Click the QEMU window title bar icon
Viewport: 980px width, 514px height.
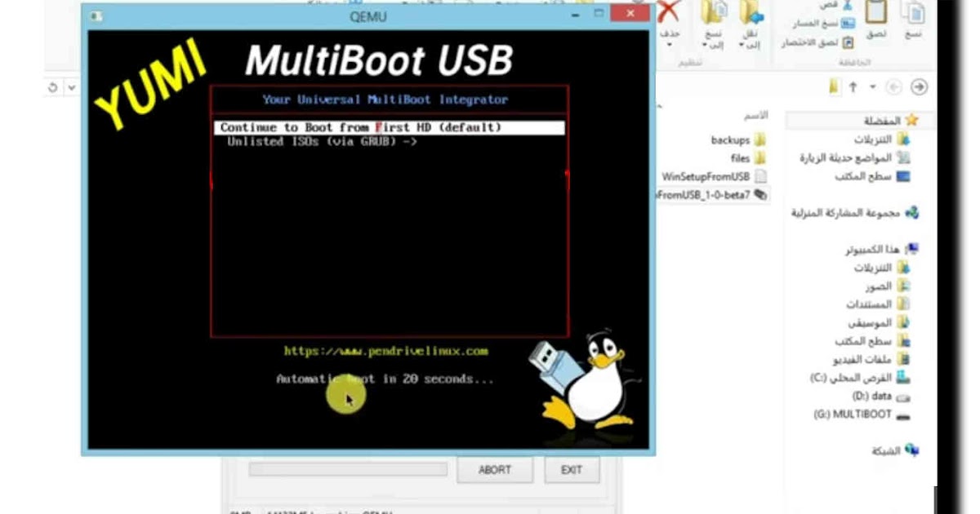click(x=96, y=16)
